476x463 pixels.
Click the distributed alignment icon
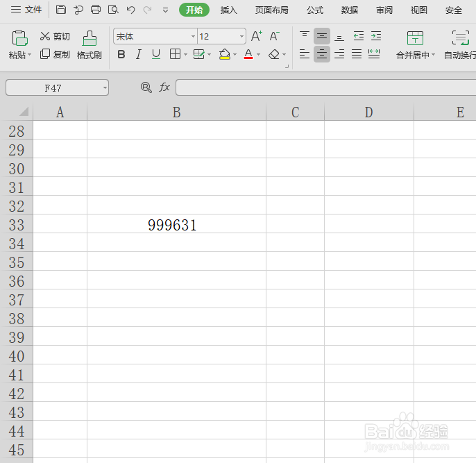374,54
